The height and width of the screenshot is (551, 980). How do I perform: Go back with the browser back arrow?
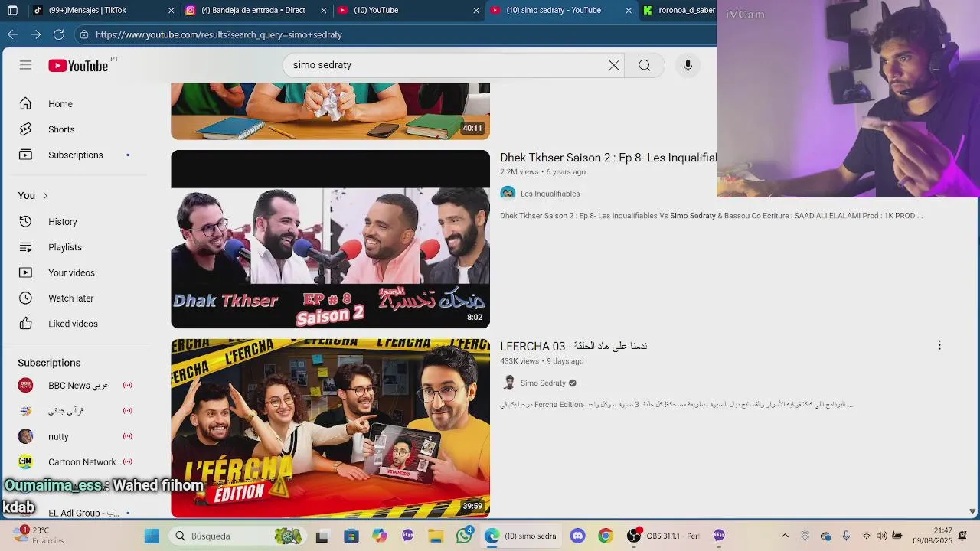point(13,34)
